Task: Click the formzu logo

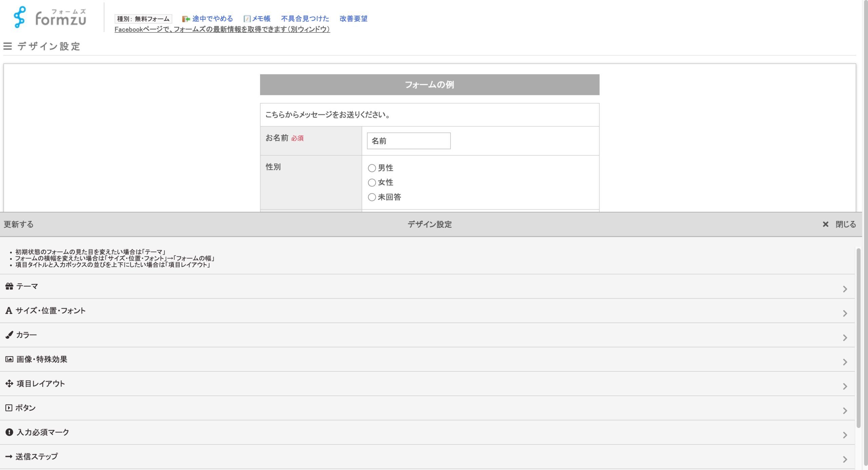Action: click(49, 19)
